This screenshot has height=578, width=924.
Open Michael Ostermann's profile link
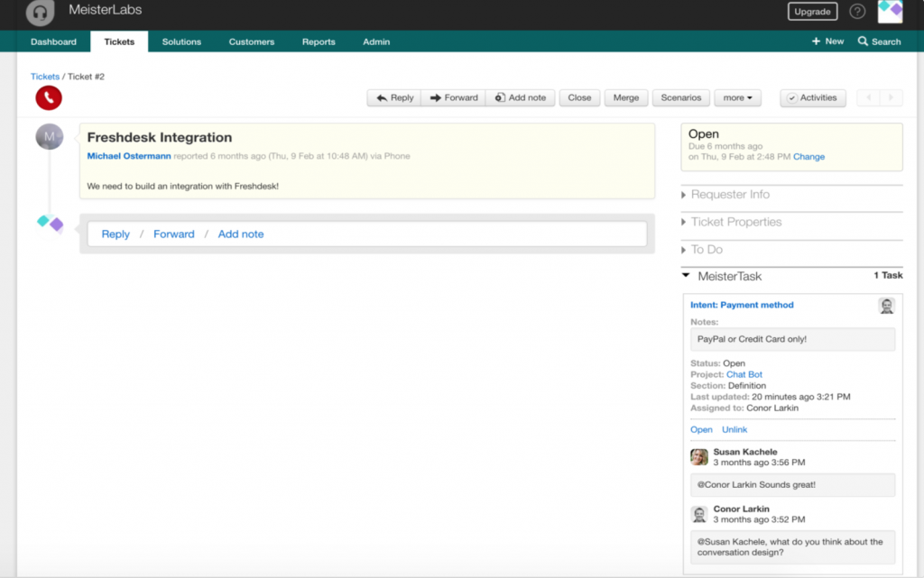(128, 156)
